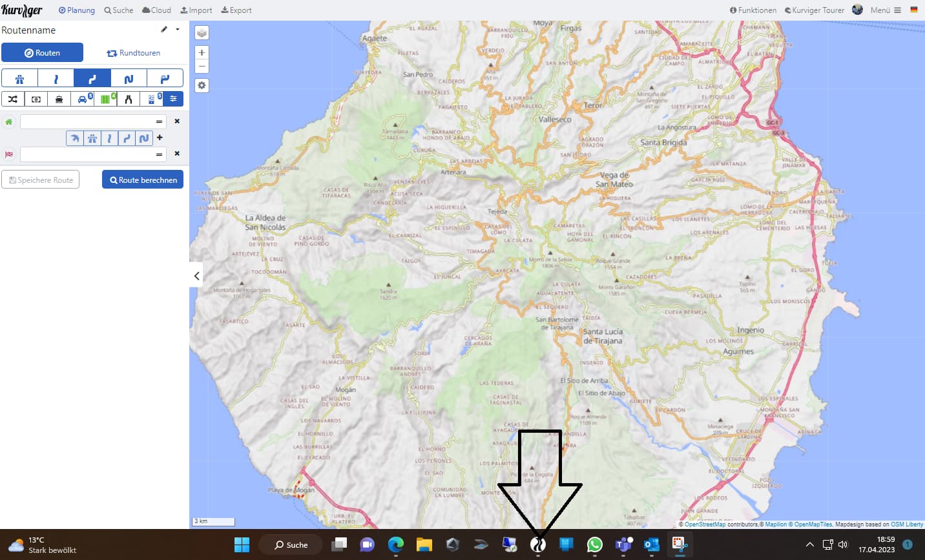This screenshot has height=560, width=925.
Task: Toggle the shuffle waypoint order option
Action: [x=13, y=99]
